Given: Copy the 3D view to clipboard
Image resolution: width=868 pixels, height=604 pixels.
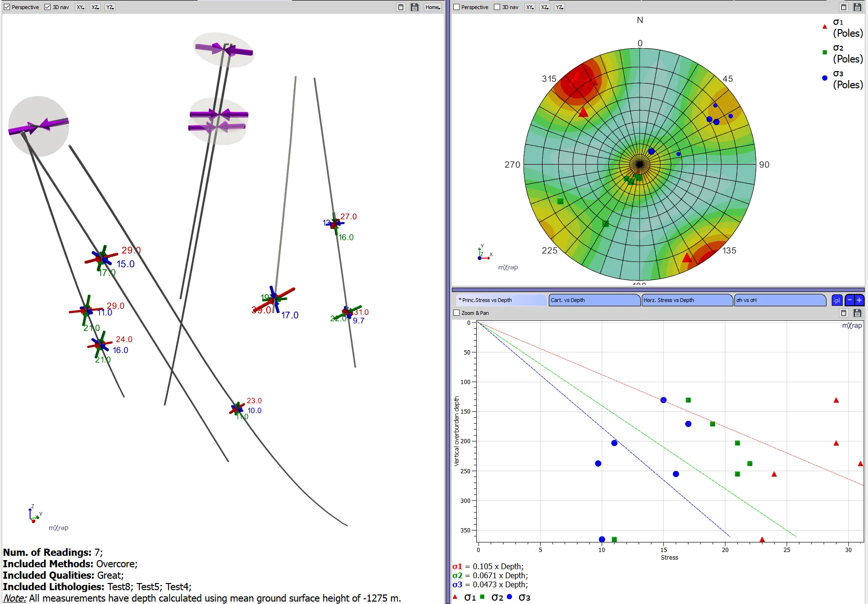Looking at the screenshot, I should (401, 7).
